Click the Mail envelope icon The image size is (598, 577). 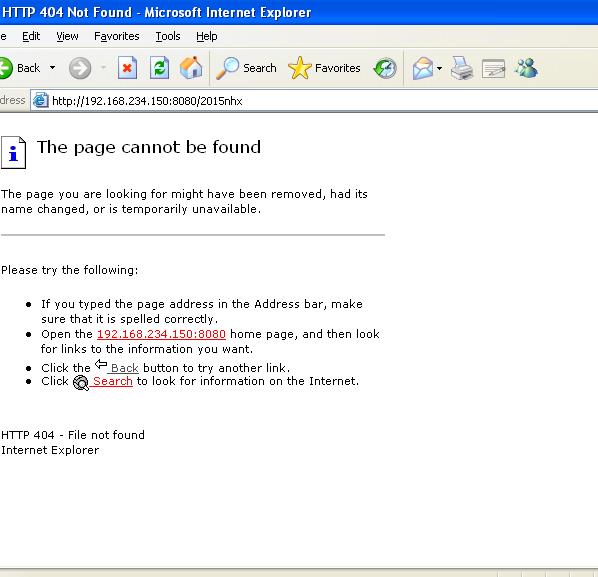coord(423,69)
